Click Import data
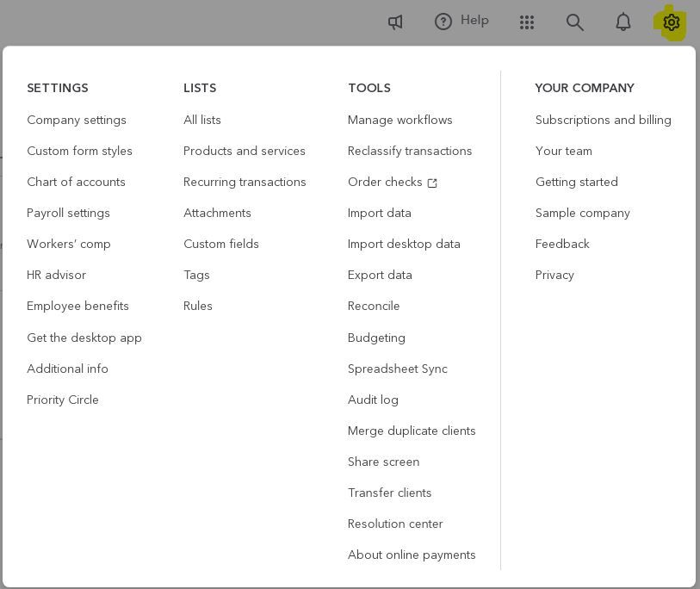The image size is (700, 589). (380, 214)
